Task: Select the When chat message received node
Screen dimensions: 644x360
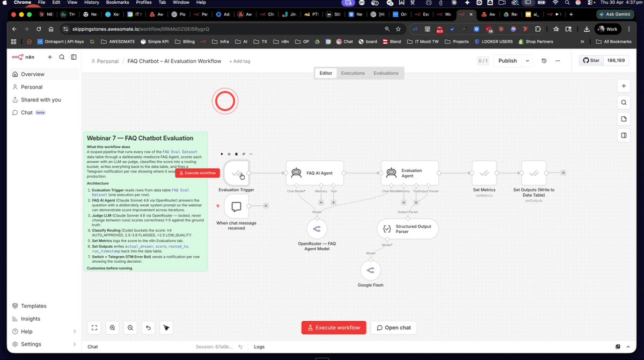Action: coord(236,206)
